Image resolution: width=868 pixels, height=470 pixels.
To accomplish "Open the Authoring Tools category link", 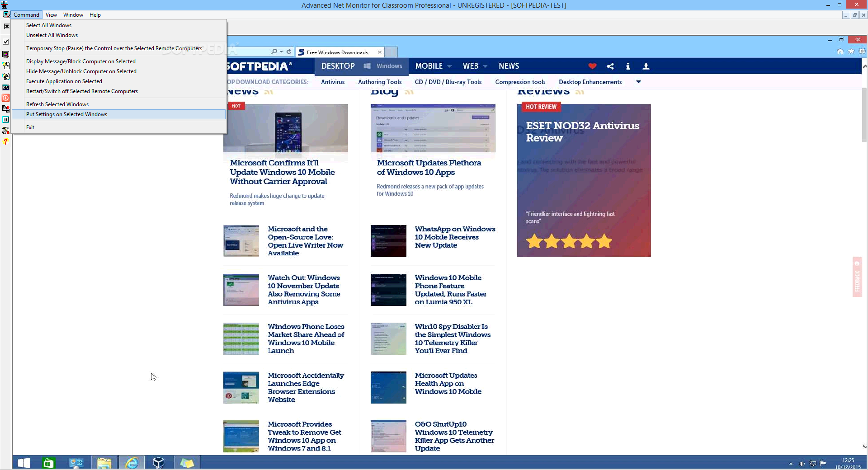I will pos(380,82).
